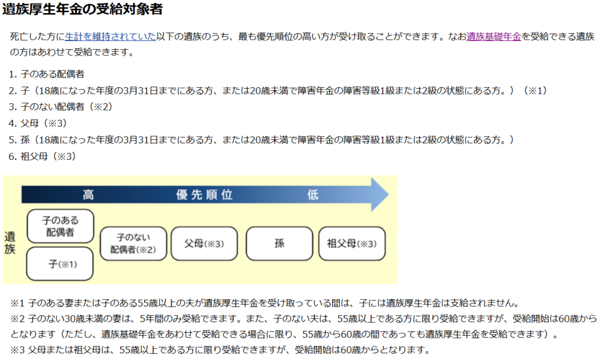
Task: Click the 祖父母(※3) box in the diagram
Action: click(x=351, y=243)
